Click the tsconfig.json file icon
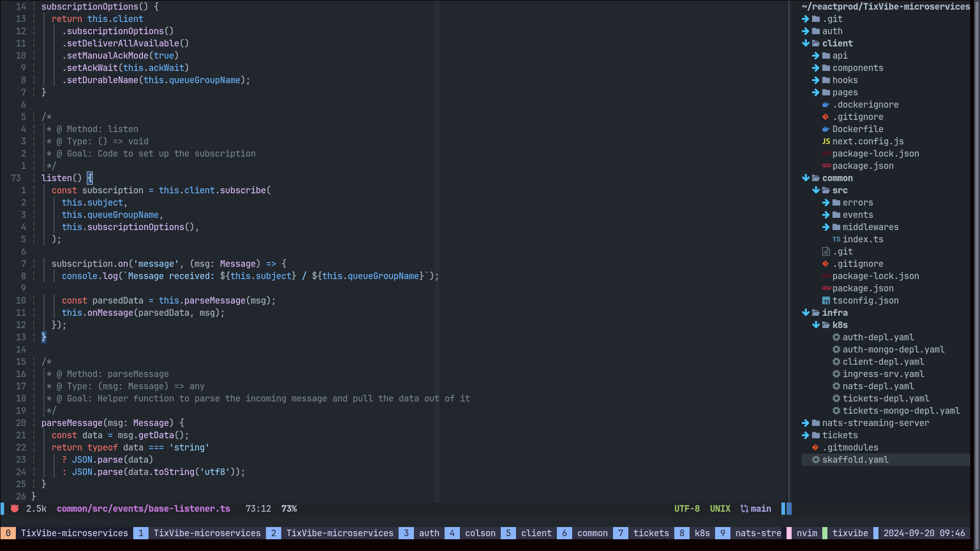Screen dimensions: 980x551 point(826,300)
